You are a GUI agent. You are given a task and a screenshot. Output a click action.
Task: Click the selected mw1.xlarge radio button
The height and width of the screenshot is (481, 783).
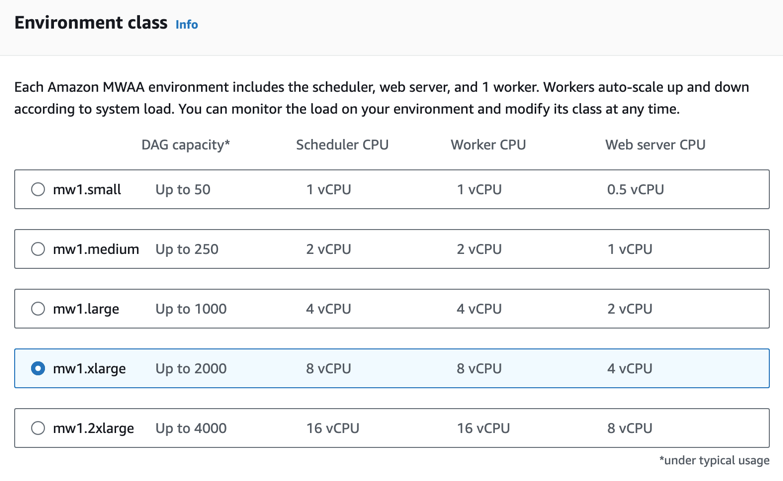click(38, 368)
